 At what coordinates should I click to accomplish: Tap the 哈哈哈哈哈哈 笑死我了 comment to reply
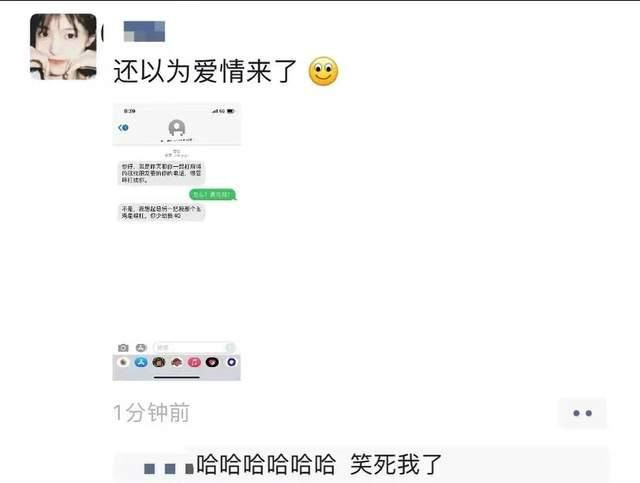[x=318, y=464]
